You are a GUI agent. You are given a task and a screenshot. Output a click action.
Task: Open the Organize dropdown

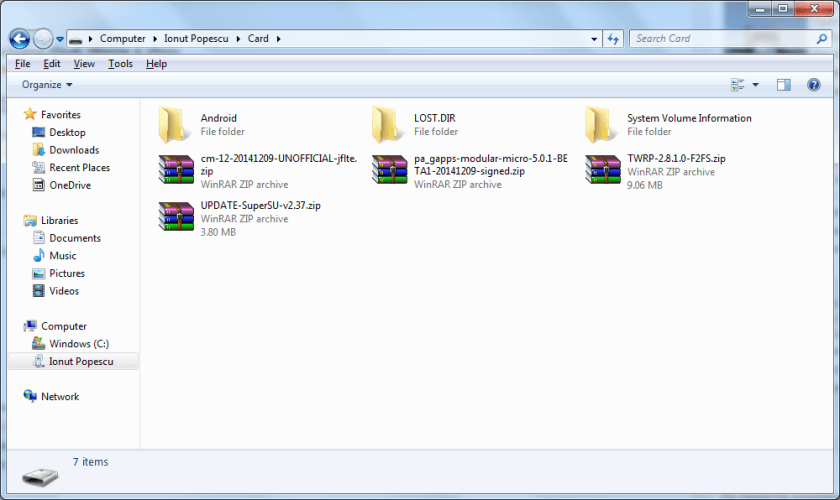click(x=47, y=85)
